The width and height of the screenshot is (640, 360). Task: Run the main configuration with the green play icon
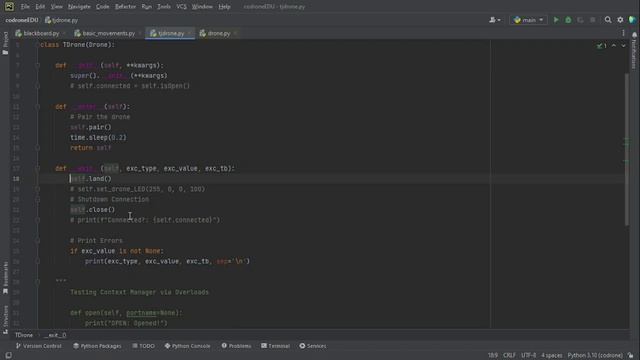pos(556,20)
